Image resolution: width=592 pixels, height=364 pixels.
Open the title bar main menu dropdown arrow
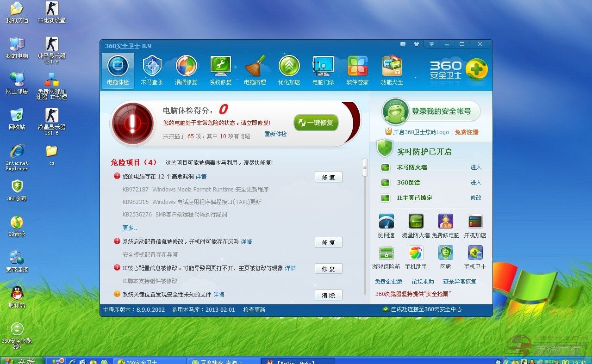(431, 44)
